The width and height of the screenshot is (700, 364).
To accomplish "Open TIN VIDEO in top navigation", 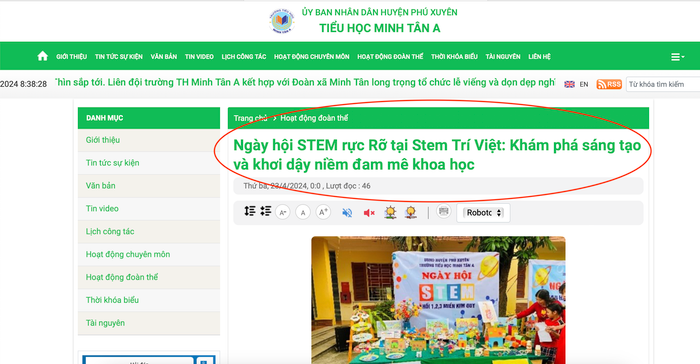I will point(199,57).
